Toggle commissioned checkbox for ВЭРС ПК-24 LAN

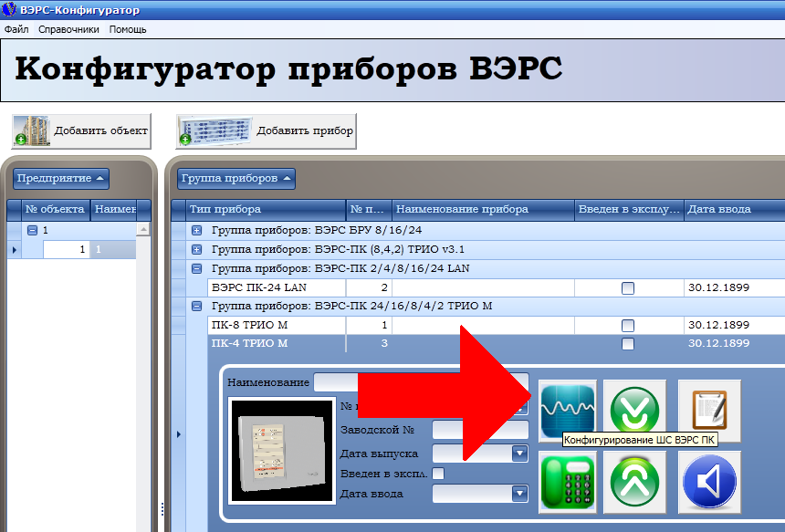click(x=628, y=288)
